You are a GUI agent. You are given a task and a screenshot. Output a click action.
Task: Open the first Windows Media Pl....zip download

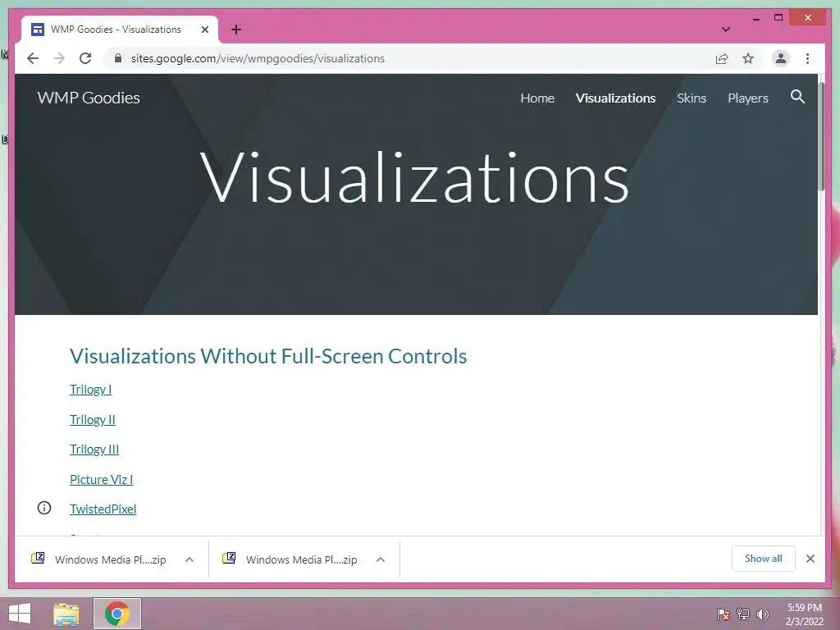pos(111,559)
